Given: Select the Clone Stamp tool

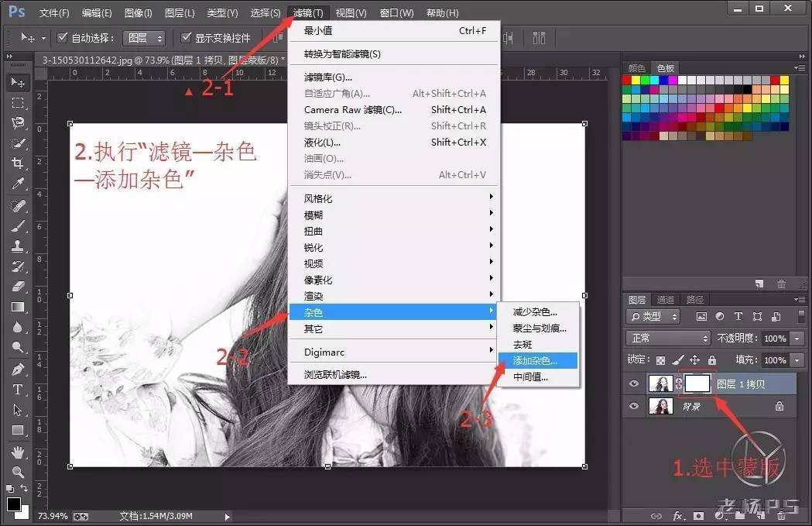Looking at the screenshot, I should pyautogui.click(x=18, y=246).
